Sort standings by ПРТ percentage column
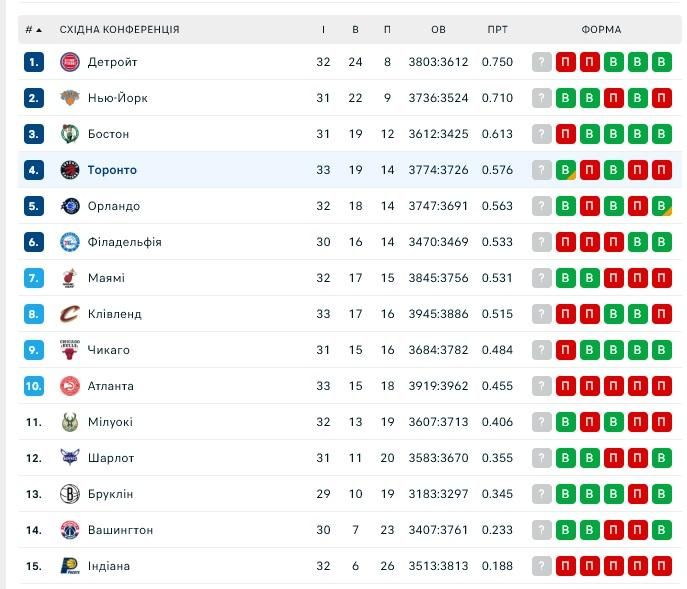This screenshot has width=687, height=589. pyautogui.click(x=497, y=30)
